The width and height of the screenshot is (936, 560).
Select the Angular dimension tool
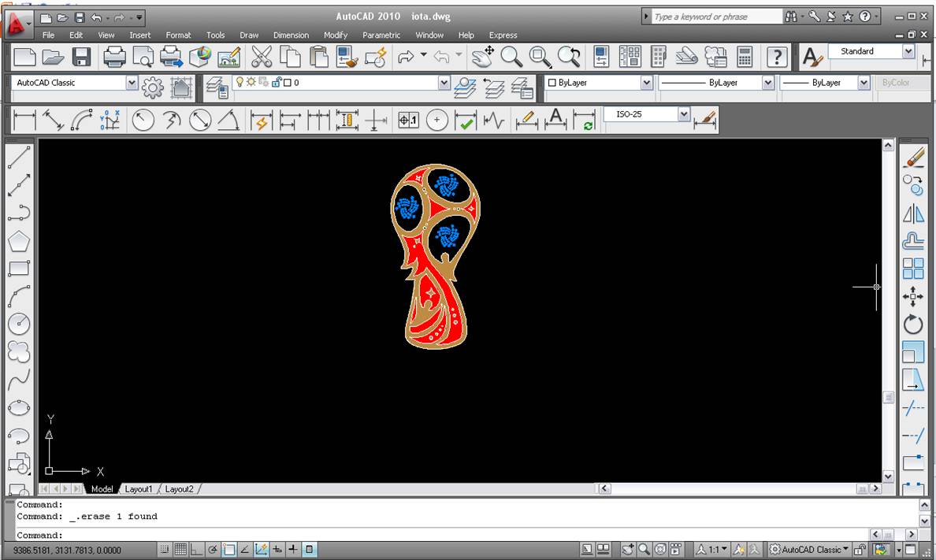[229, 120]
